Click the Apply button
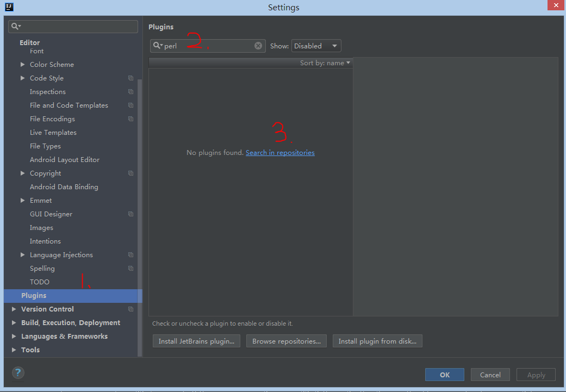The height and width of the screenshot is (392, 566). click(536, 375)
